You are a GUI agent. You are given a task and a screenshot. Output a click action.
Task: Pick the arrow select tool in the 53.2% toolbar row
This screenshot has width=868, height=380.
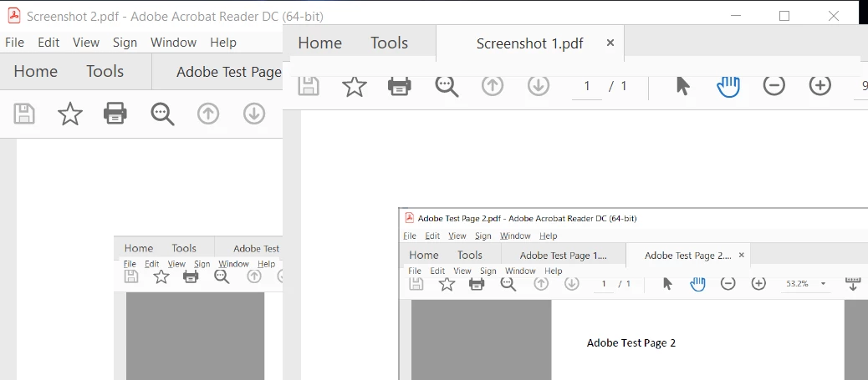pos(667,284)
